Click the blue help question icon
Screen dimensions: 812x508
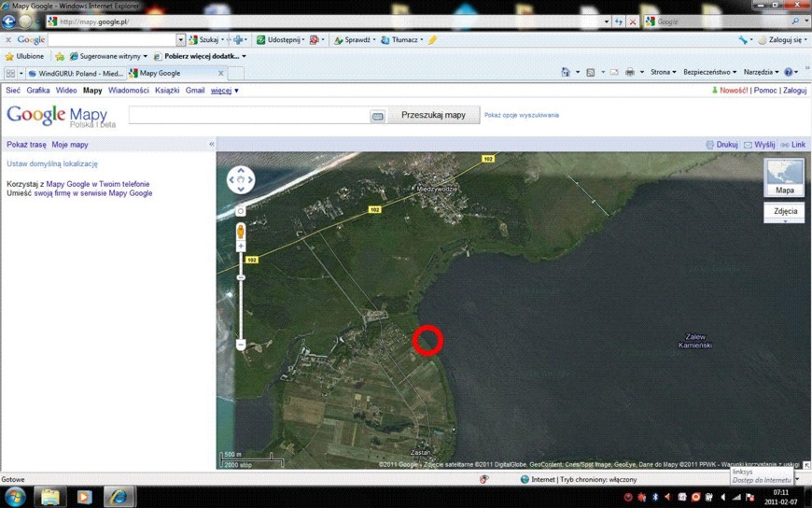pyautogui.click(x=788, y=72)
